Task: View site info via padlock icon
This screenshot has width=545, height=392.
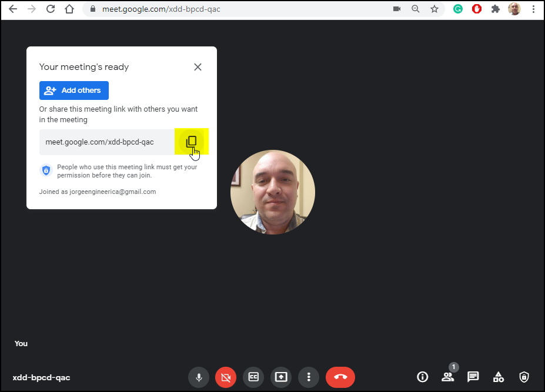Action: pyautogui.click(x=93, y=9)
